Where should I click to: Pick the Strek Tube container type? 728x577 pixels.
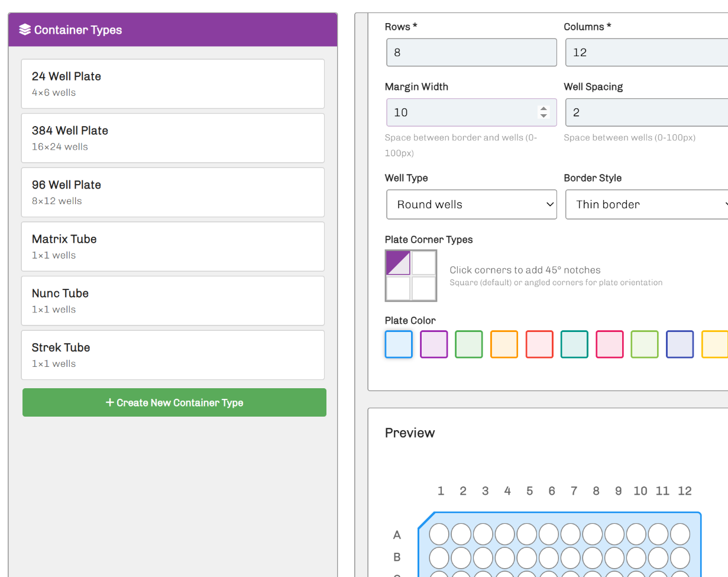point(173,355)
